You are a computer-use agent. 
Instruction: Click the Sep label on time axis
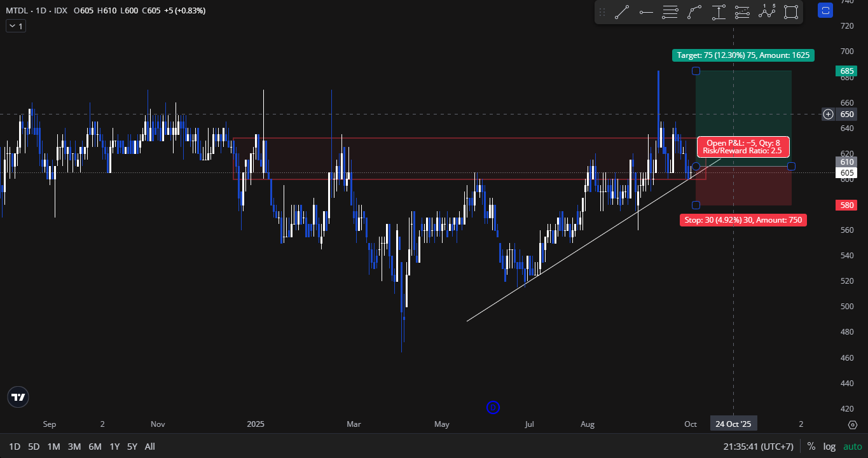click(50, 424)
